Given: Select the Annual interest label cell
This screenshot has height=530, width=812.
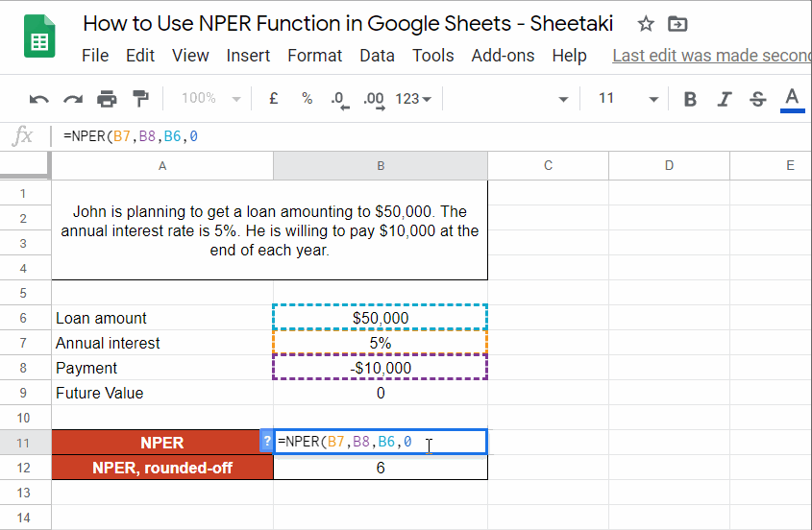Looking at the screenshot, I should 162,343.
